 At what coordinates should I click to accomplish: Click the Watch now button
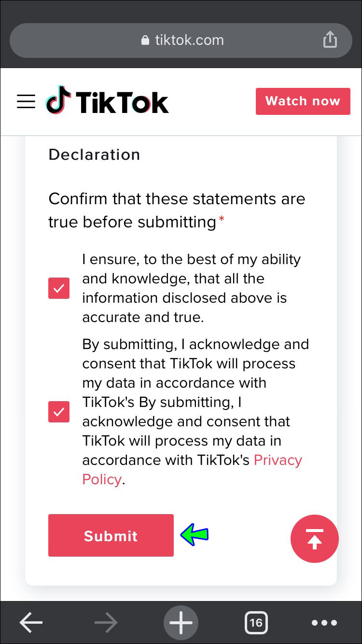click(x=303, y=101)
